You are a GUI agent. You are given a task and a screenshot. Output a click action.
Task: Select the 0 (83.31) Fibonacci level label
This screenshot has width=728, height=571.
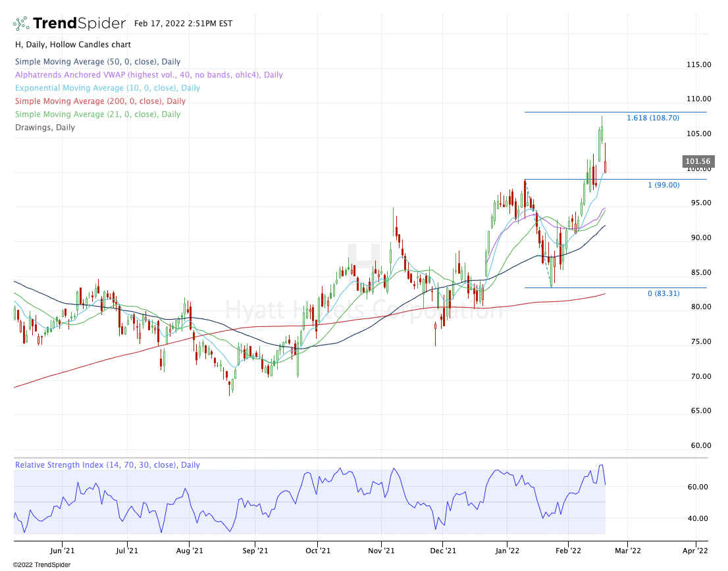663,293
